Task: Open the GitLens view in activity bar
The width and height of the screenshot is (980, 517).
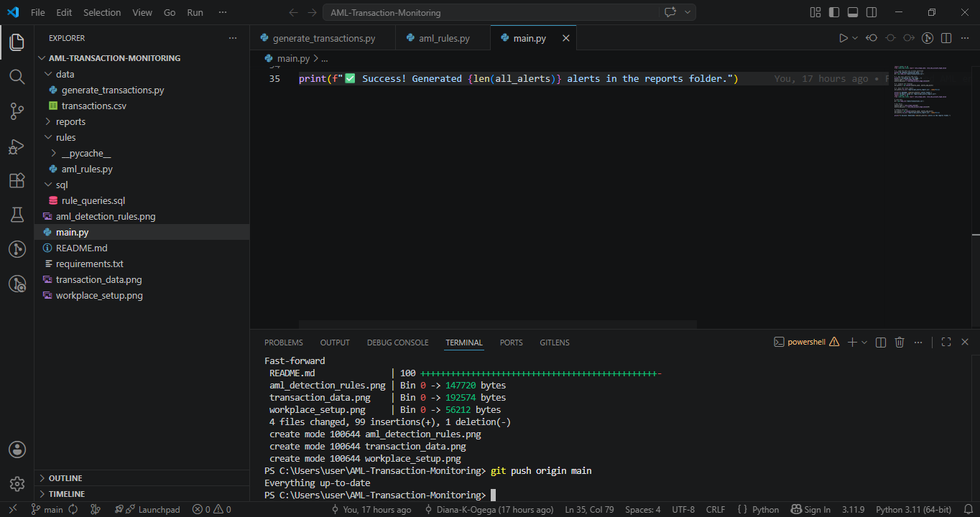Action: pyautogui.click(x=17, y=249)
